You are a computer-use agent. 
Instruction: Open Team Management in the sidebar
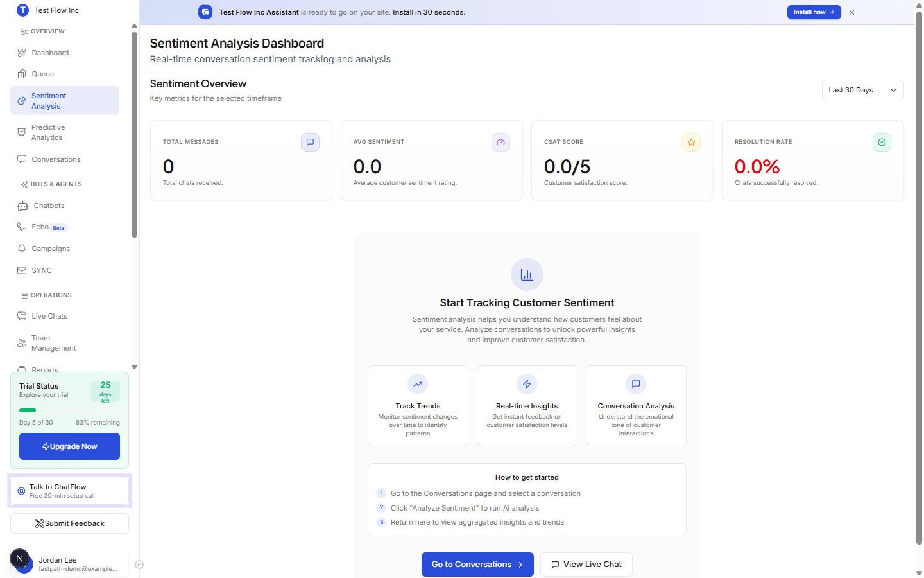click(65, 343)
